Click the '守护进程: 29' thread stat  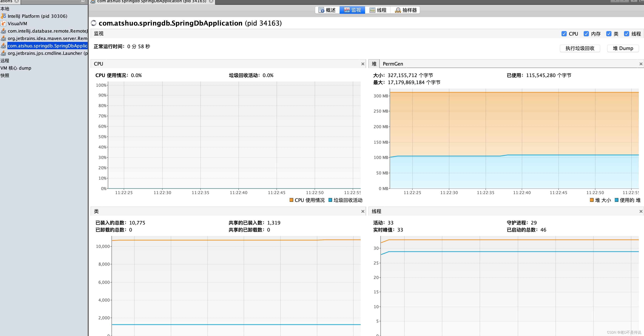pos(522,223)
